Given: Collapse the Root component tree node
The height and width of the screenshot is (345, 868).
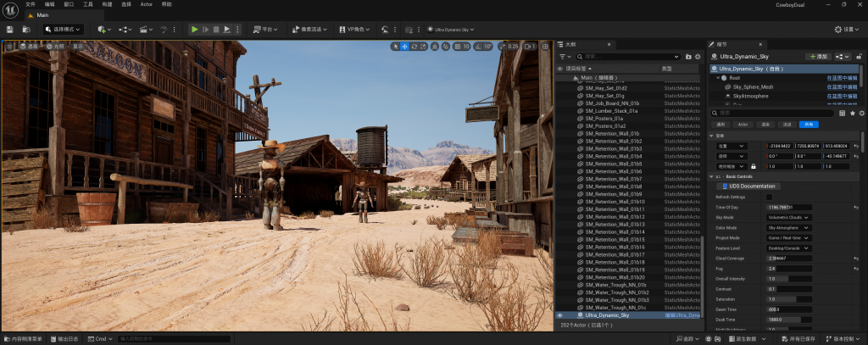Looking at the screenshot, I should 717,77.
